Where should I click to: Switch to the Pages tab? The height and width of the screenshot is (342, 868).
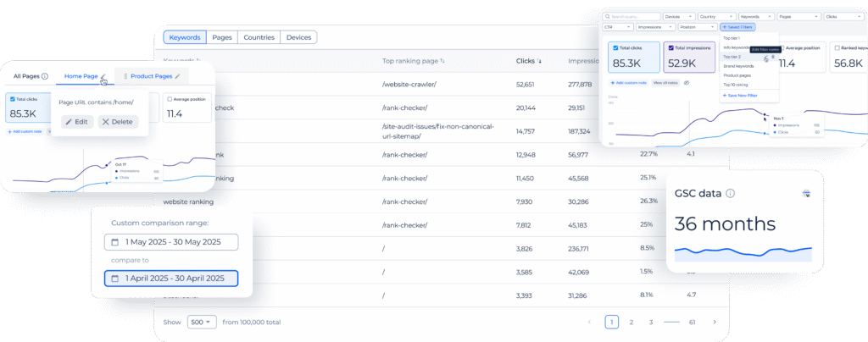tap(222, 37)
